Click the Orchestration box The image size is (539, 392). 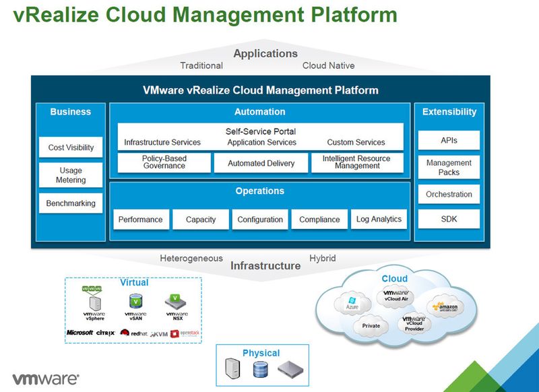click(449, 194)
